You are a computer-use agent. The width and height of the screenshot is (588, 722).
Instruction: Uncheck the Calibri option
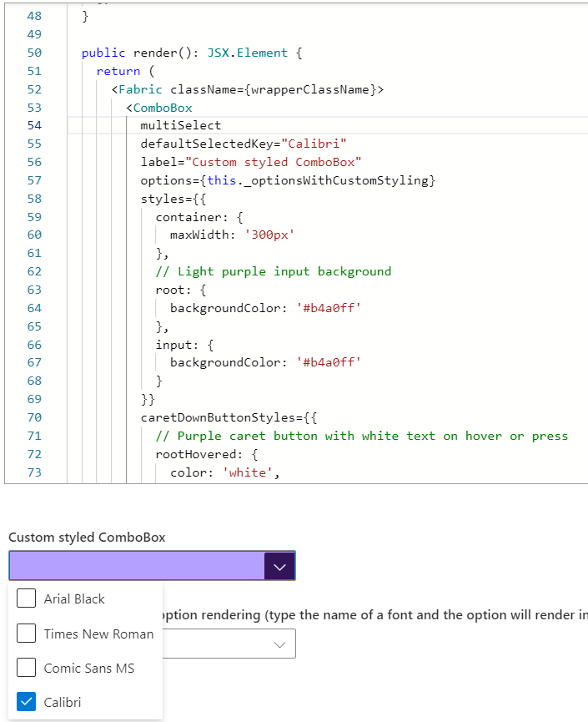(25, 704)
